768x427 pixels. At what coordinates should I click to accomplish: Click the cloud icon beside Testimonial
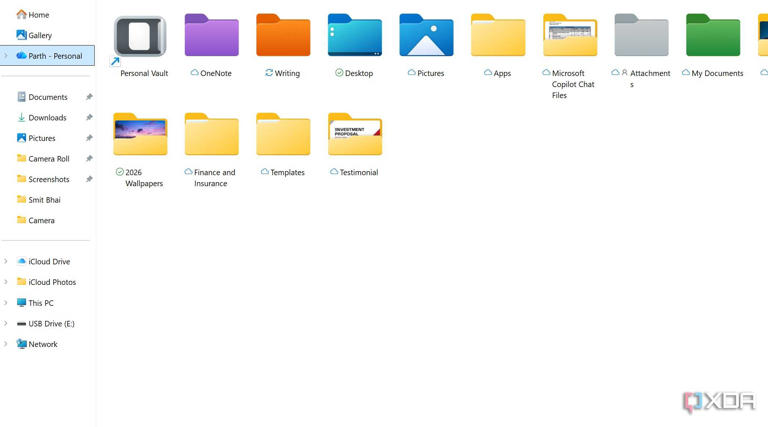coord(334,172)
